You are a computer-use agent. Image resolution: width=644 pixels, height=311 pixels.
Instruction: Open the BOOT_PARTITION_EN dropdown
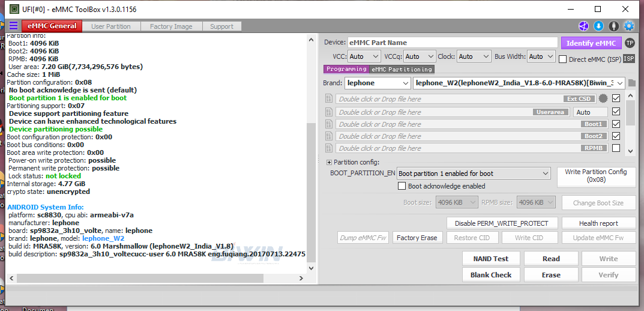[474, 174]
